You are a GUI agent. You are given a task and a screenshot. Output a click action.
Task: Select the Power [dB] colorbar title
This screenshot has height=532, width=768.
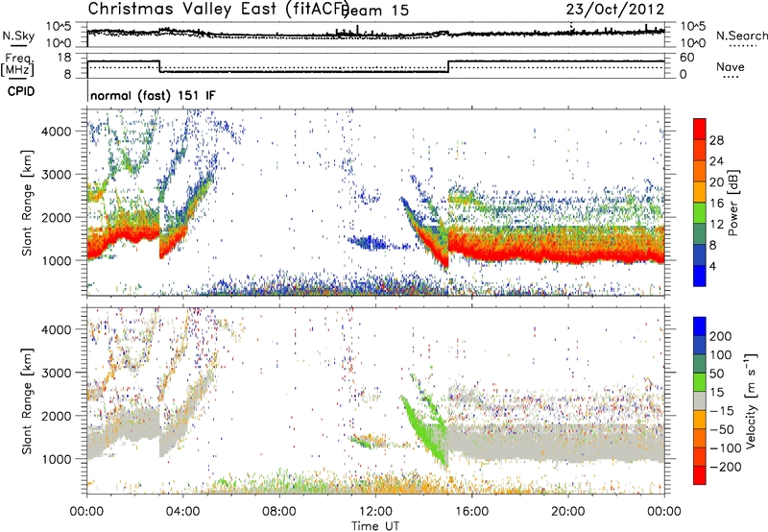click(732, 203)
